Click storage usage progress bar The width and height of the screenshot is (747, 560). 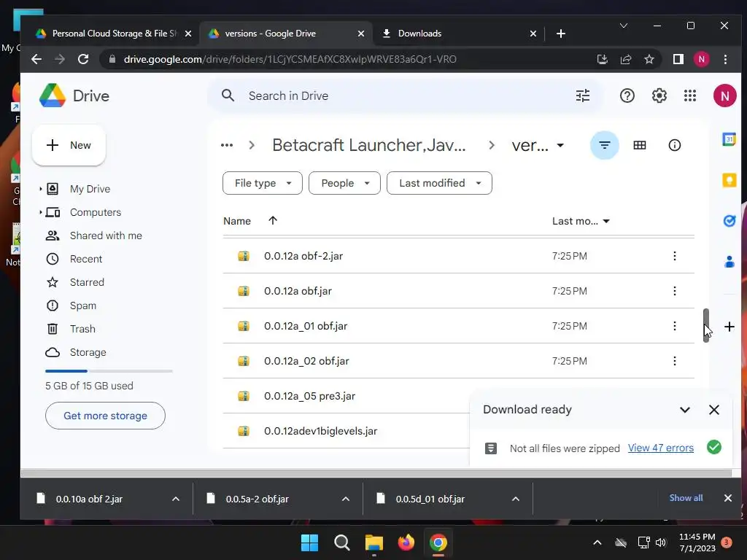[x=109, y=371]
